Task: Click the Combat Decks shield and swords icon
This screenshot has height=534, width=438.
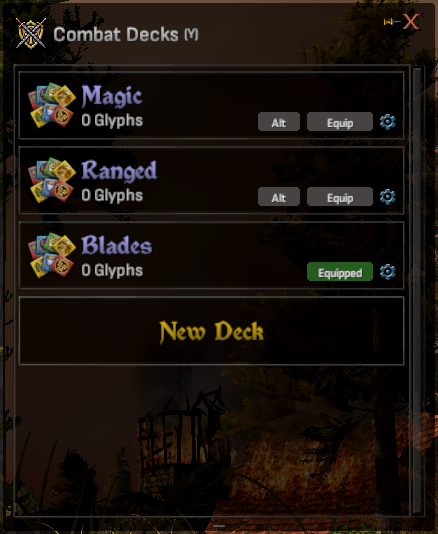Action: (x=31, y=33)
